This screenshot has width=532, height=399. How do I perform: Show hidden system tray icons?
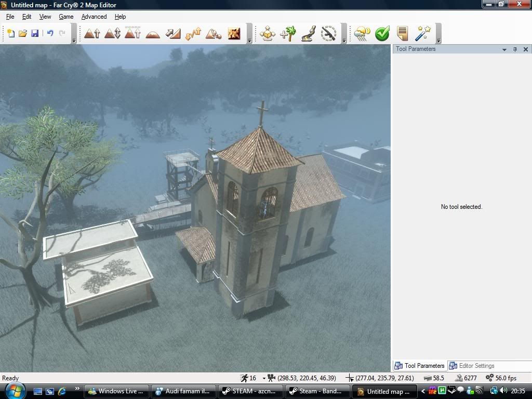[x=423, y=391]
